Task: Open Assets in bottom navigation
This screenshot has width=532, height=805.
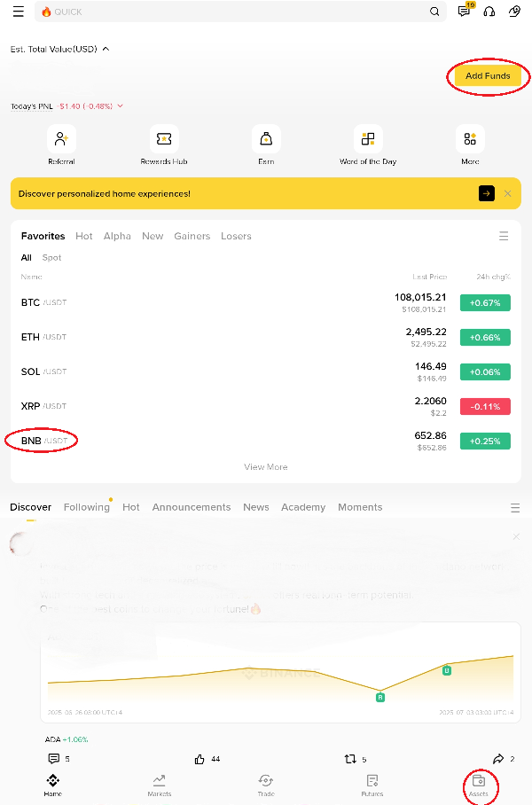Action: pyautogui.click(x=479, y=785)
